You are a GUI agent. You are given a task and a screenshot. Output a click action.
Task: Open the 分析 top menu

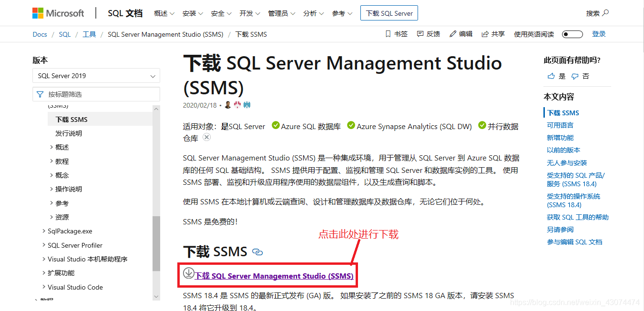pyautogui.click(x=314, y=13)
